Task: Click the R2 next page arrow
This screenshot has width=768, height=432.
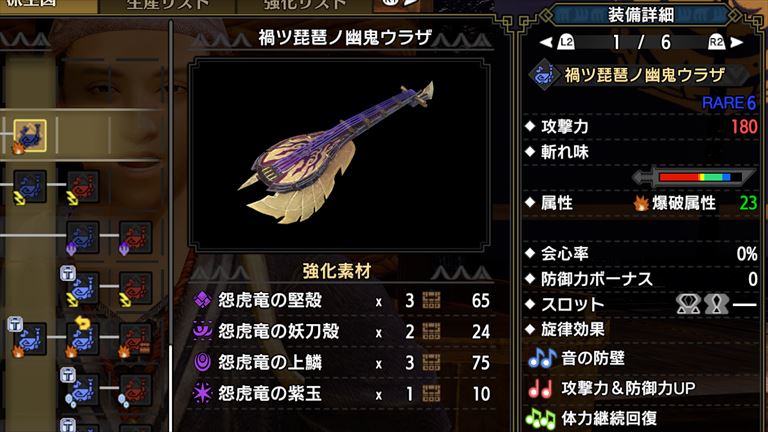Action: tap(726, 42)
